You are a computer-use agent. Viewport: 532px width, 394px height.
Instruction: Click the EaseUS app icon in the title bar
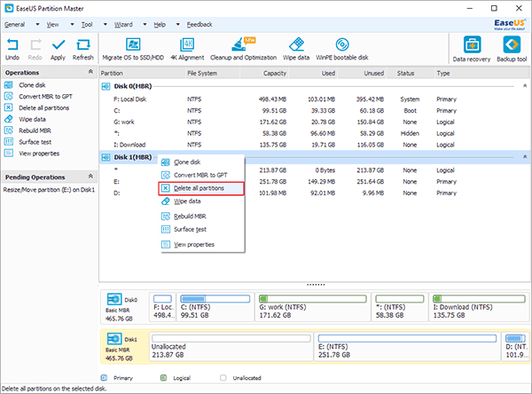click(x=9, y=8)
